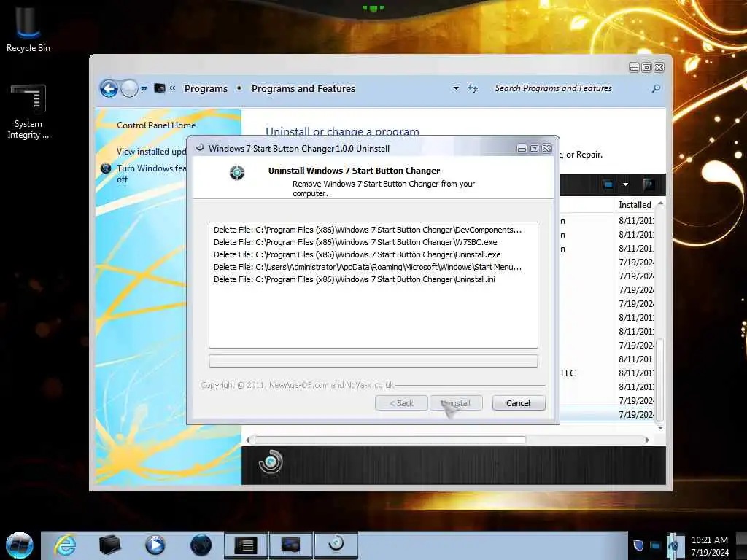This screenshot has height=560, width=747.
Task: Click the disabled Back button
Action: pos(401,403)
